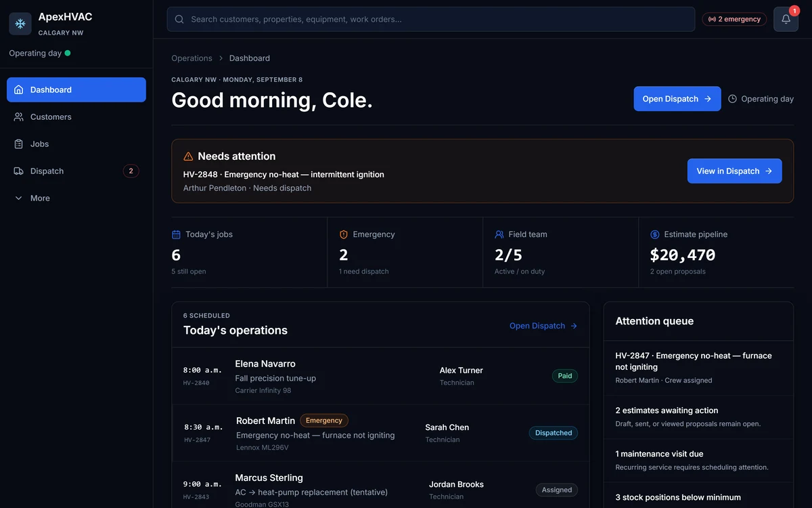Click the breadcrumb chevron separator
This screenshot has height=508, width=812.
click(221, 58)
